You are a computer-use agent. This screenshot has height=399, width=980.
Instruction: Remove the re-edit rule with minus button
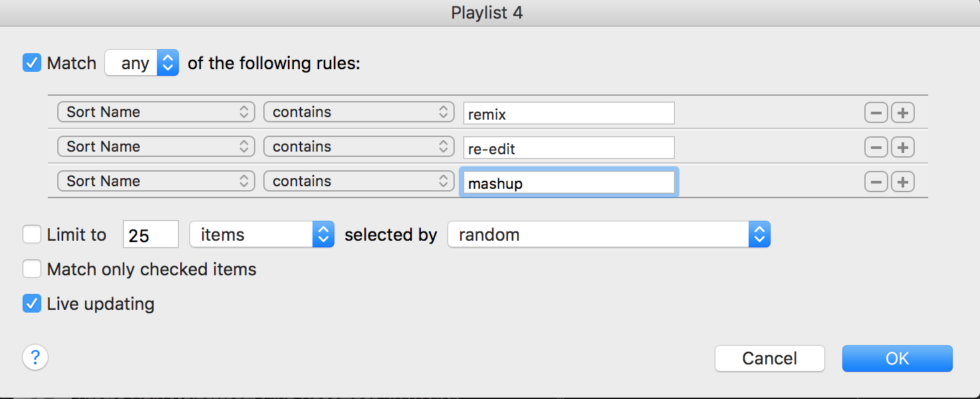pos(876,148)
